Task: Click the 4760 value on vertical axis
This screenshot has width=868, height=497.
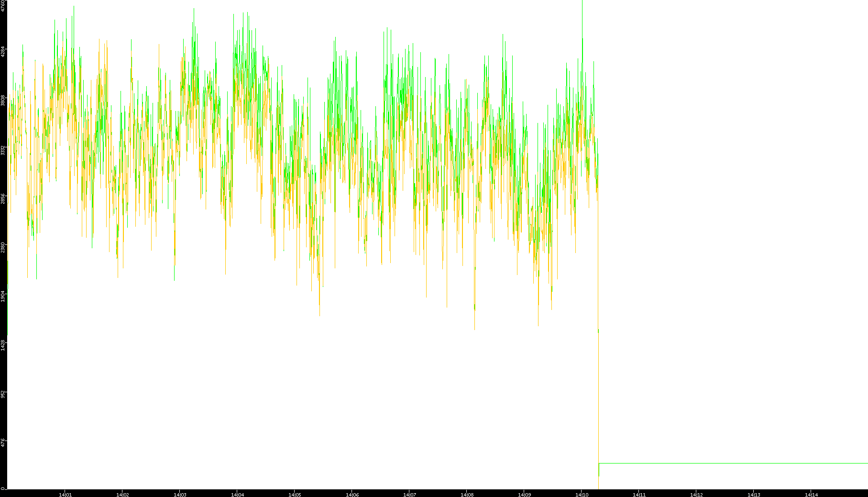Action: tap(3, 6)
